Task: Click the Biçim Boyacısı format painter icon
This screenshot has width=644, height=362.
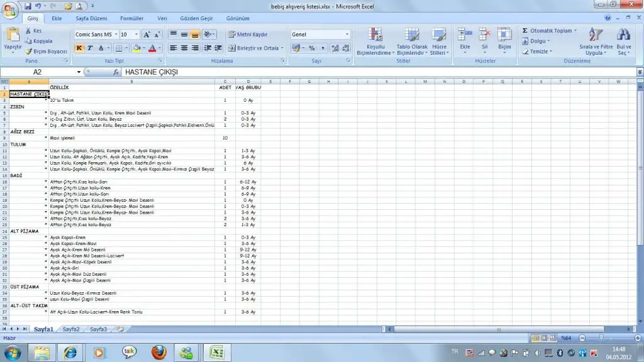Action: [x=29, y=51]
